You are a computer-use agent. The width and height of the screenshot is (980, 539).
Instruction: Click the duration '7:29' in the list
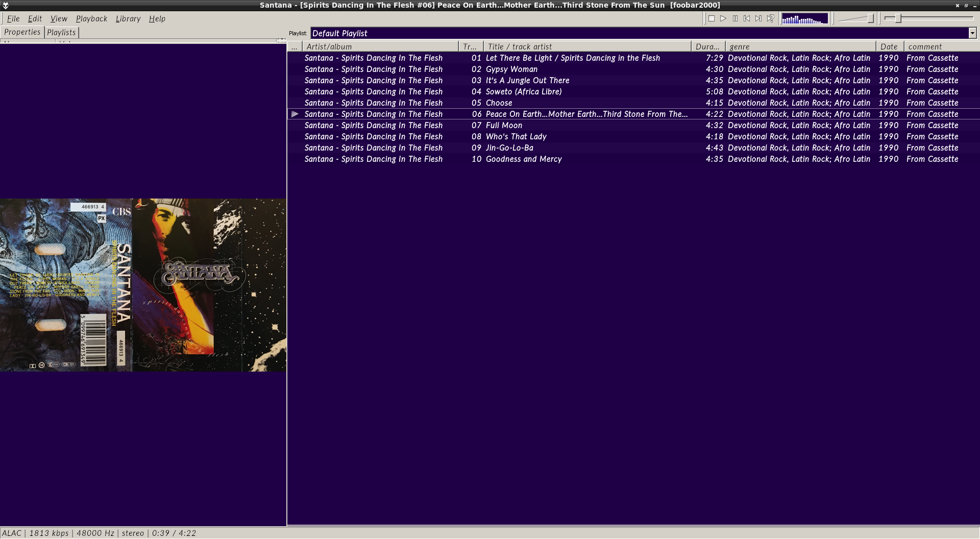point(715,58)
